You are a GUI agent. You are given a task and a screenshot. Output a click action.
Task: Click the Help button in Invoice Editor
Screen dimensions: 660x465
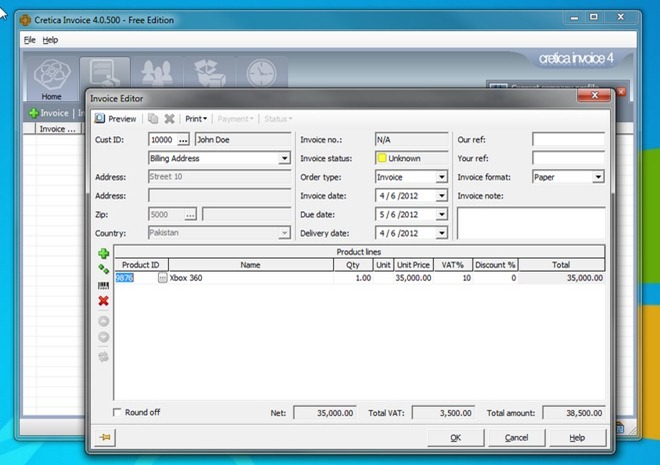pyautogui.click(x=578, y=438)
